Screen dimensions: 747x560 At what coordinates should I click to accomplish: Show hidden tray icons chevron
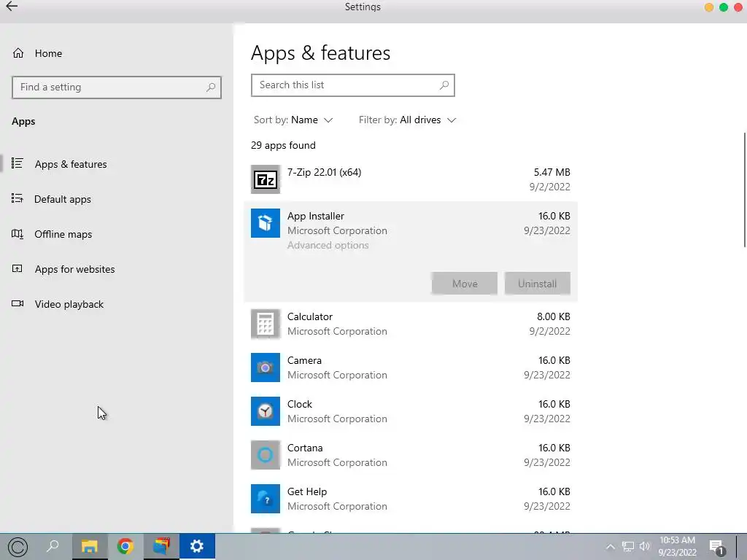(x=611, y=547)
